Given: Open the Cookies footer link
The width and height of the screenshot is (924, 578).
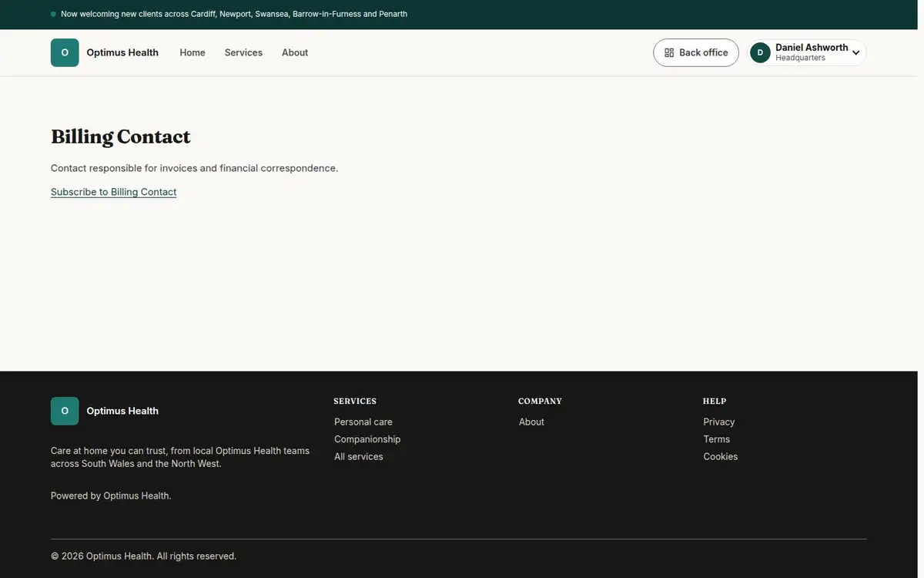Looking at the screenshot, I should (721, 456).
